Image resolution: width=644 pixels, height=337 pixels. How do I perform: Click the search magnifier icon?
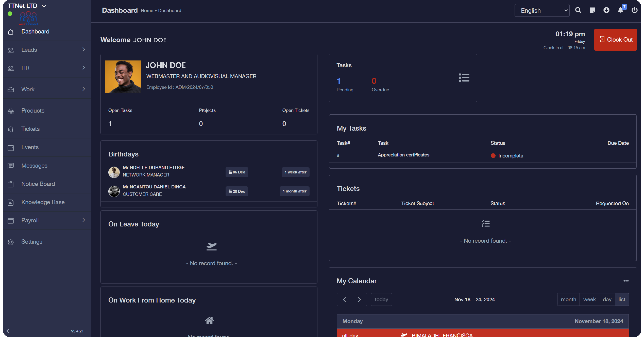pyautogui.click(x=578, y=10)
